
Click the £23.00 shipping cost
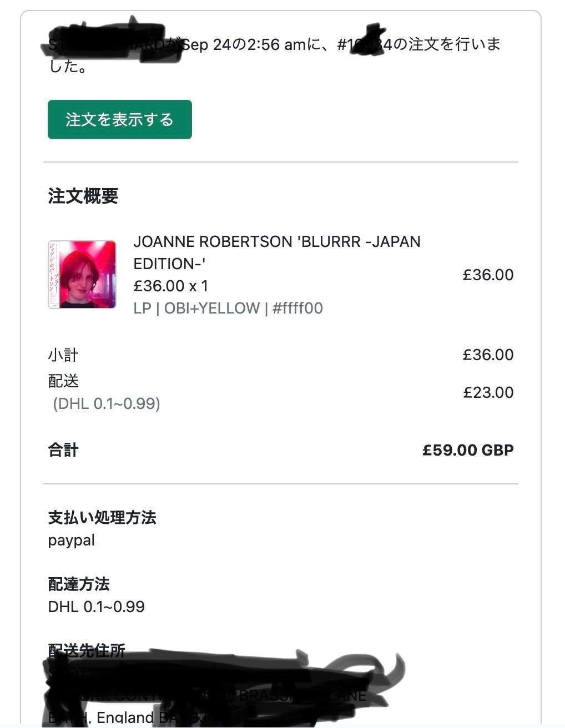pos(488,392)
